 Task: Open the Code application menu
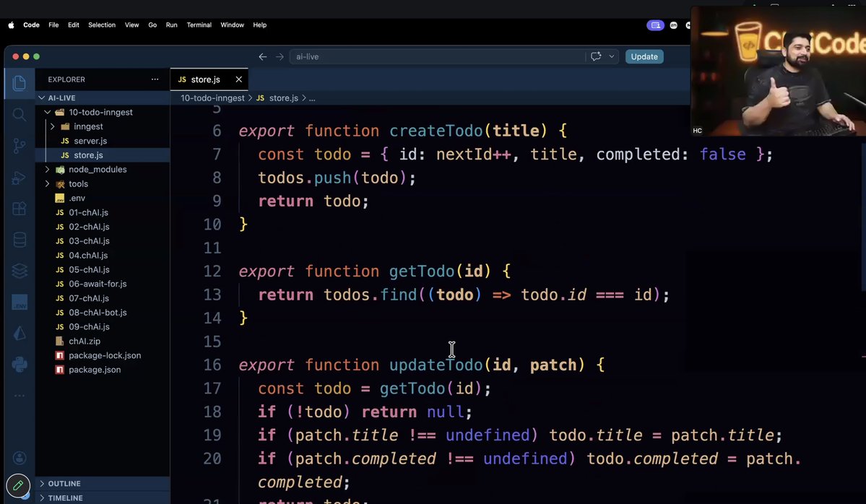point(31,25)
